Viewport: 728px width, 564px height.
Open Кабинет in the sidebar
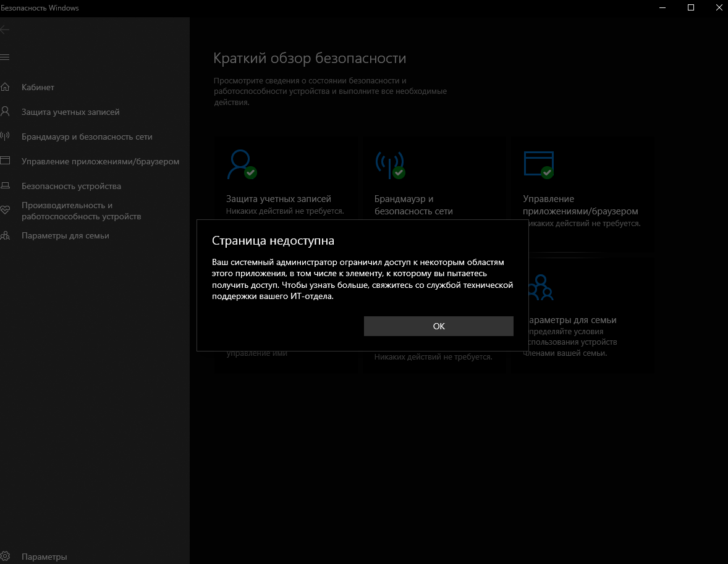click(x=38, y=87)
